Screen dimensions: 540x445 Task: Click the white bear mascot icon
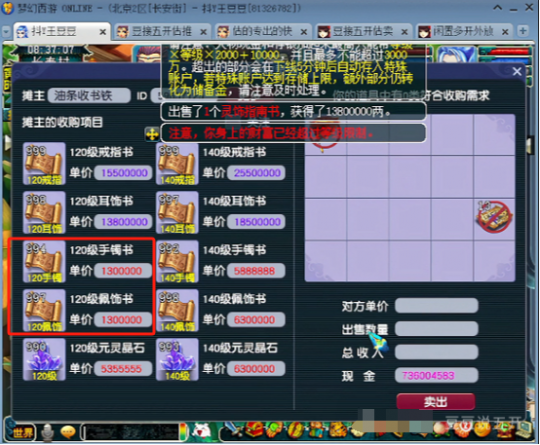(x=202, y=431)
